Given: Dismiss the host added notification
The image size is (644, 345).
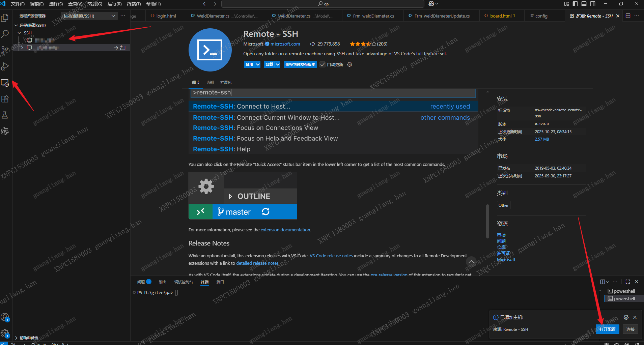Looking at the screenshot, I should (635, 317).
